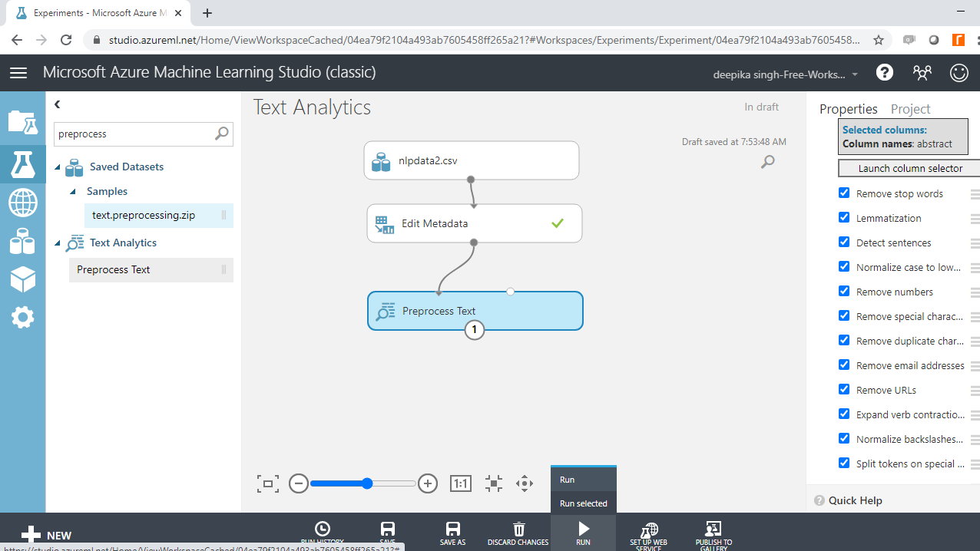Choose Run from the popup menu
The width and height of the screenshot is (980, 551).
584,480
